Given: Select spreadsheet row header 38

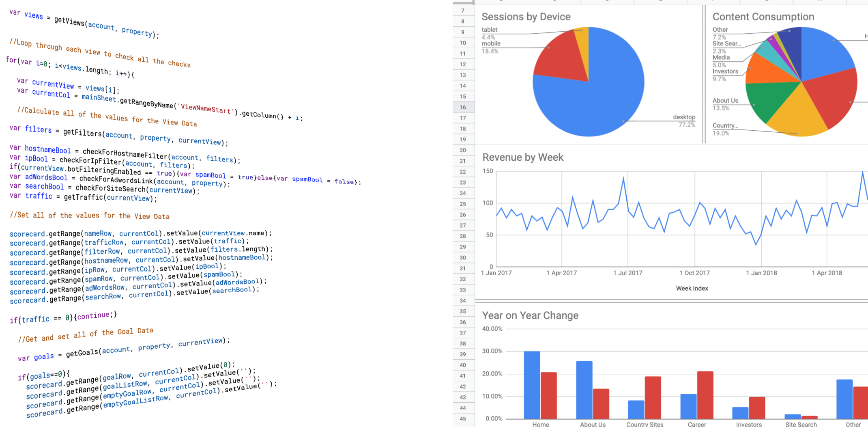Looking at the screenshot, I should (x=463, y=343).
